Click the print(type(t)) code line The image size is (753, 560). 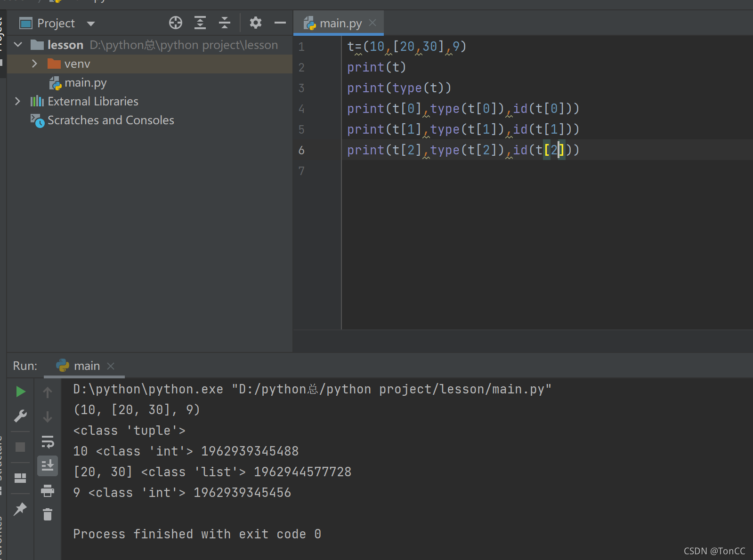pos(399,88)
